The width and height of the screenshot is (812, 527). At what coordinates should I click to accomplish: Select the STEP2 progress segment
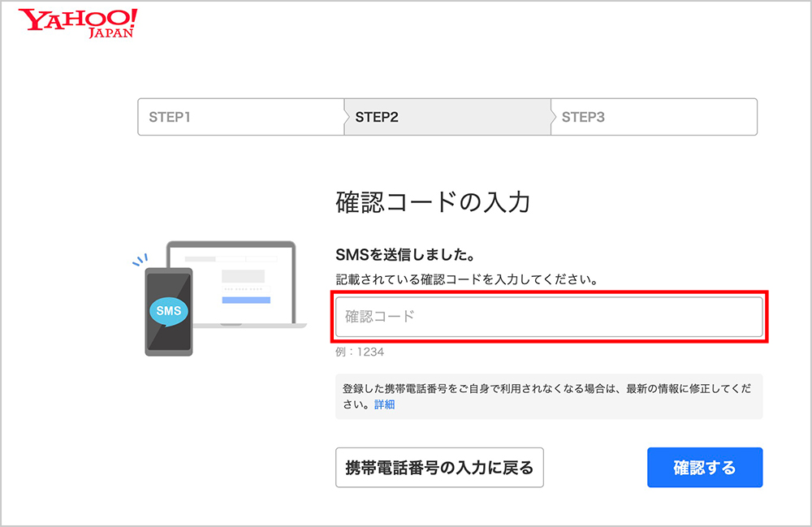447,117
